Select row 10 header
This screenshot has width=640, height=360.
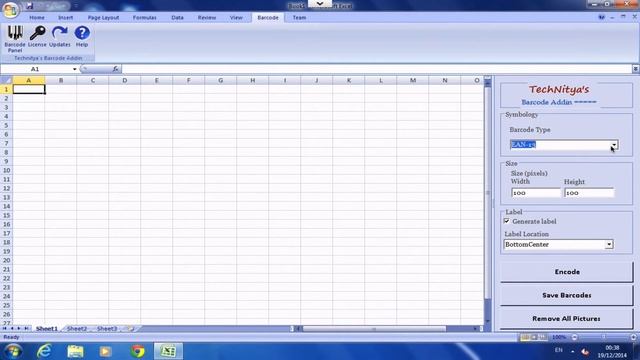6,170
